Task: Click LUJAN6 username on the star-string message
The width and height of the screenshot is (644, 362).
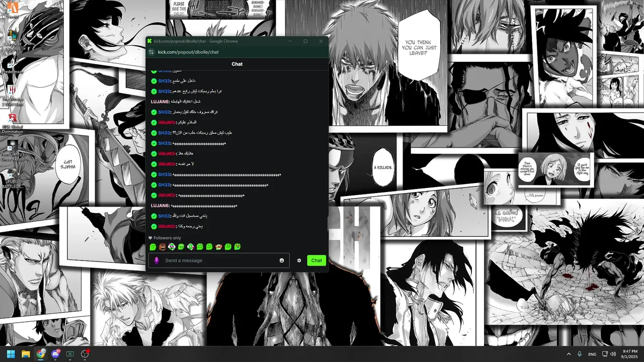Action: [160, 206]
